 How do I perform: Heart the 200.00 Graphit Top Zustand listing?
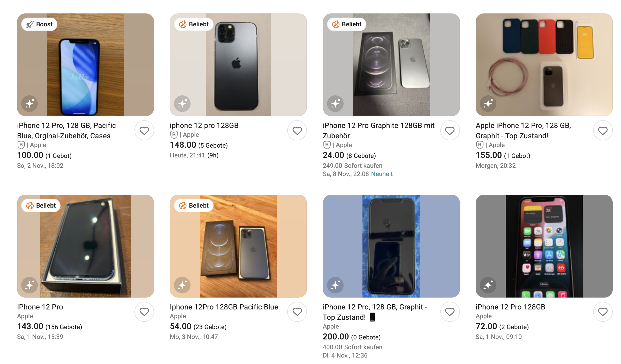450,312
